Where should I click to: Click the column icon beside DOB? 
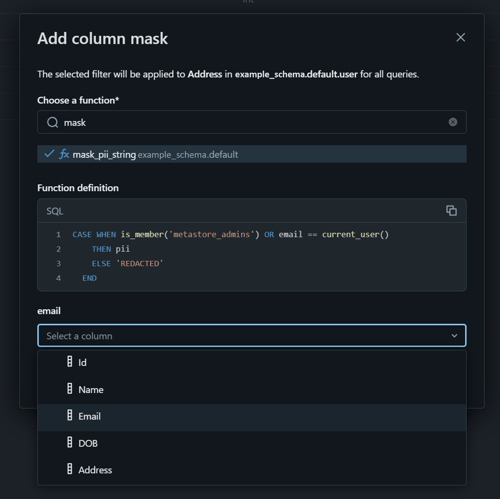70,442
